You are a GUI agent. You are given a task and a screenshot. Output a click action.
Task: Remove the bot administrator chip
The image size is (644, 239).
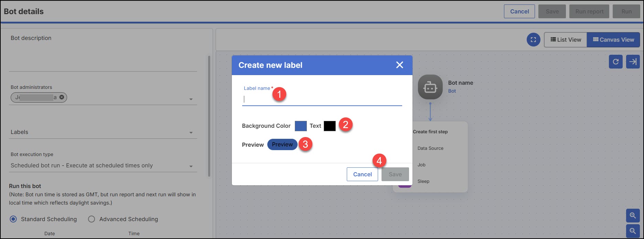pyautogui.click(x=62, y=97)
